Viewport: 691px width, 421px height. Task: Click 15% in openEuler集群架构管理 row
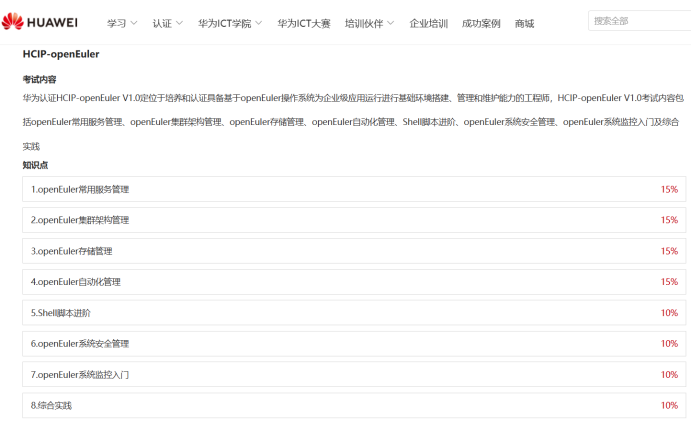[x=669, y=220]
